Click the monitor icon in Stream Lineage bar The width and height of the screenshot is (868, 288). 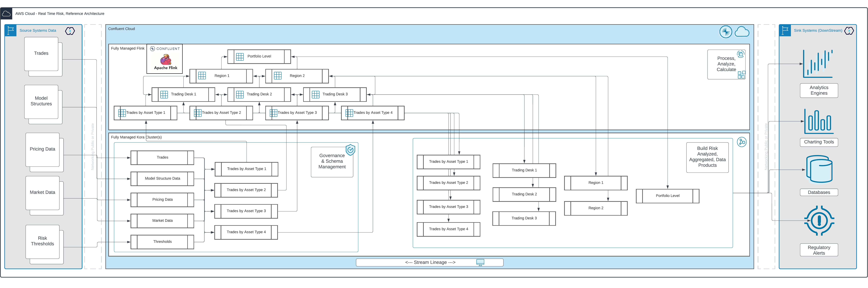tap(480, 263)
